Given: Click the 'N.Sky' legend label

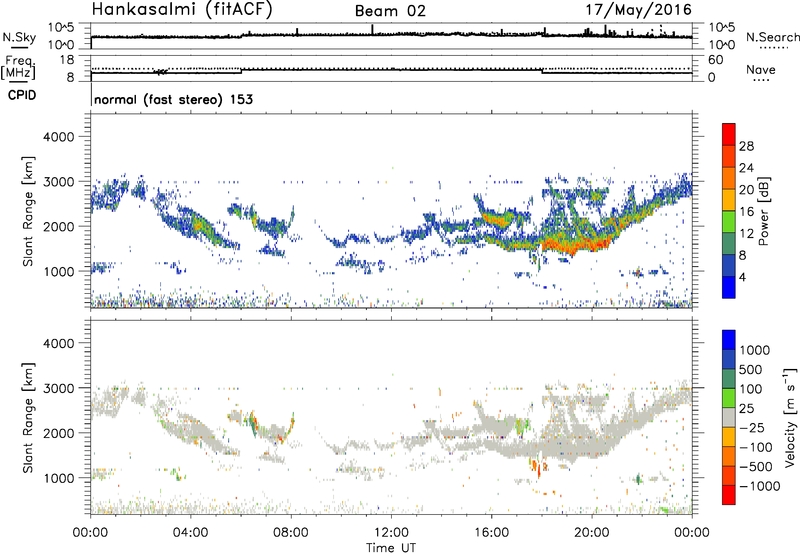Looking at the screenshot, I should pyautogui.click(x=19, y=37).
